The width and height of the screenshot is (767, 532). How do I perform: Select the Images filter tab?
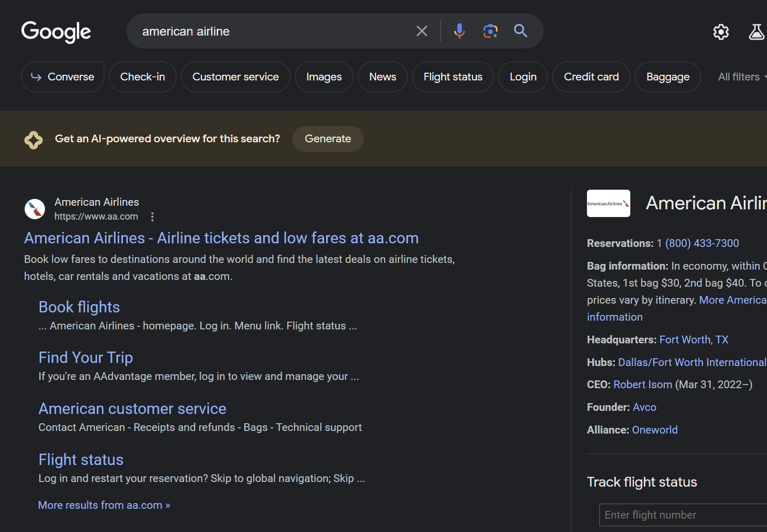click(323, 77)
